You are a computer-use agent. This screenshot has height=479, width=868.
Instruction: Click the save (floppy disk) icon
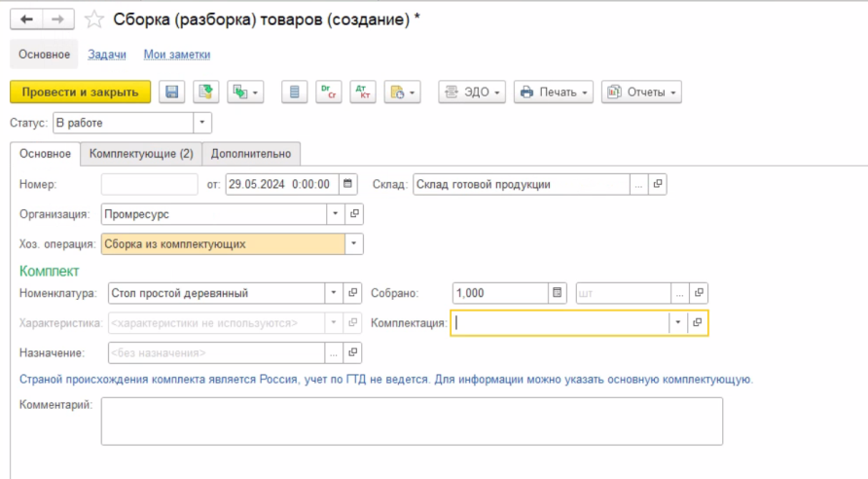coord(172,92)
